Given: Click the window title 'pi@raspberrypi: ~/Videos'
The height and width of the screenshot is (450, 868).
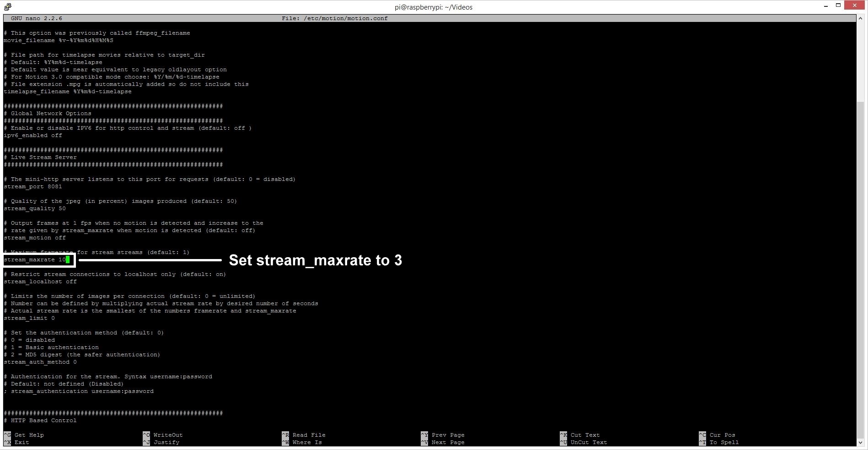Looking at the screenshot, I should point(434,7).
